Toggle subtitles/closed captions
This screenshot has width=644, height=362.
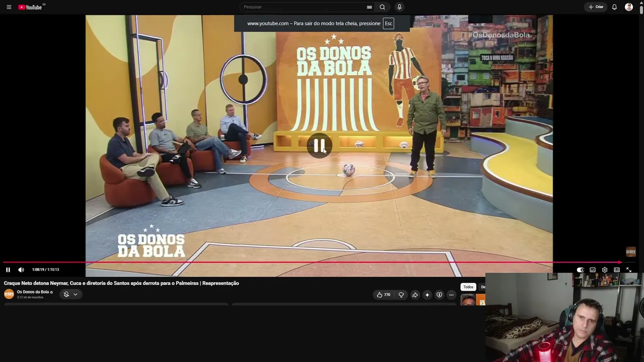pos(593,270)
